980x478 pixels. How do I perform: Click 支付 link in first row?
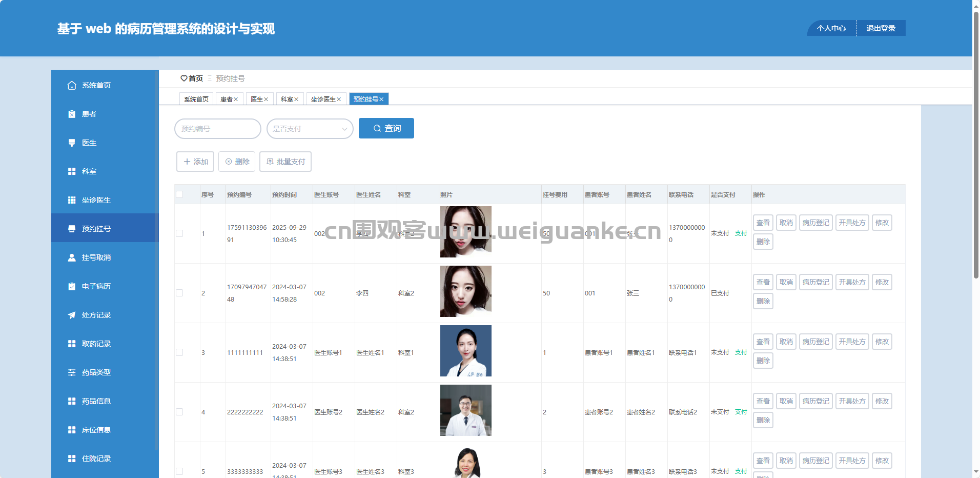pos(741,233)
